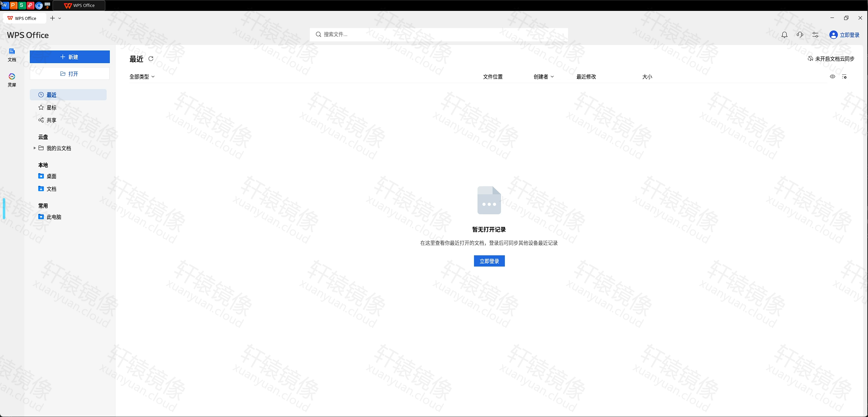Select 星标 in the sidebar

tap(68, 107)
